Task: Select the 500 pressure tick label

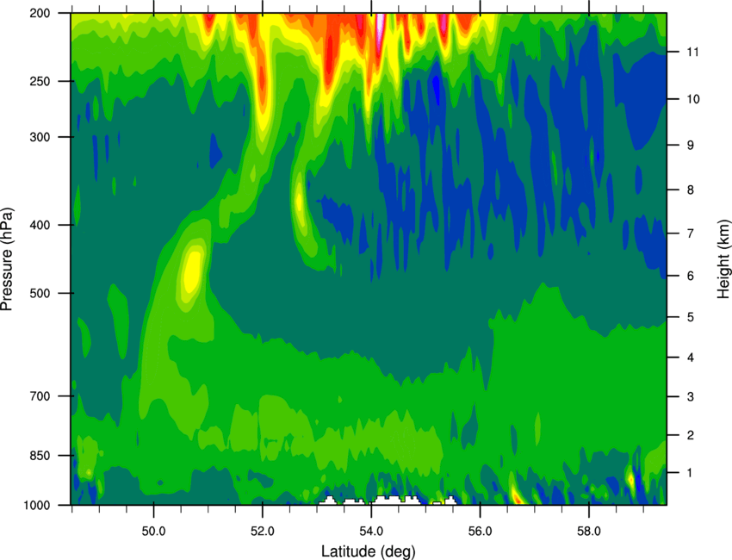Action: (x=40, y=293)
